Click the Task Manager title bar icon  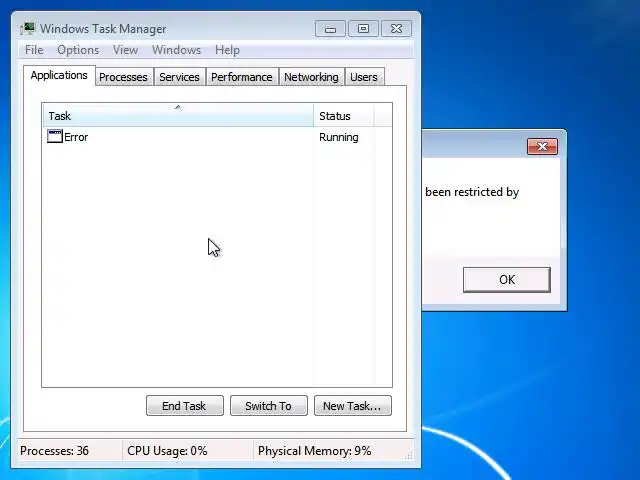click(28, 29)
